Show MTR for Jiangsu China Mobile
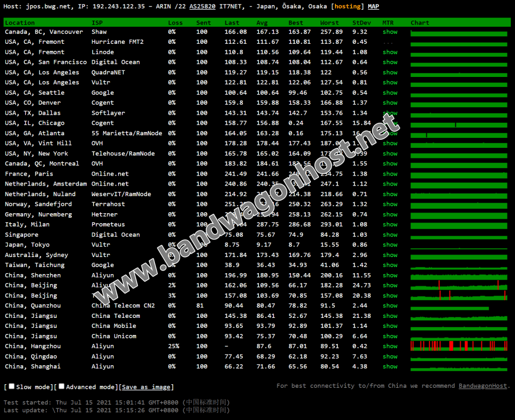This screenshot has width=515, height=420. (390, 325)
